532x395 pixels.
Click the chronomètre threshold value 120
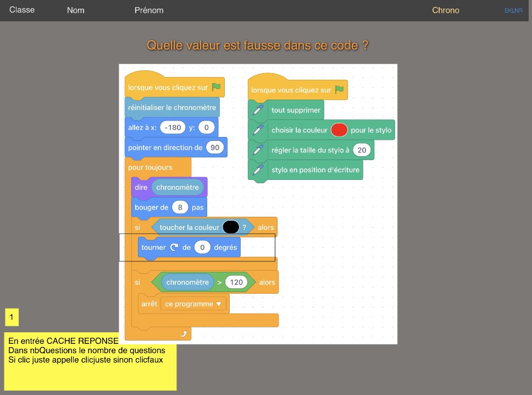click(236, 282)
